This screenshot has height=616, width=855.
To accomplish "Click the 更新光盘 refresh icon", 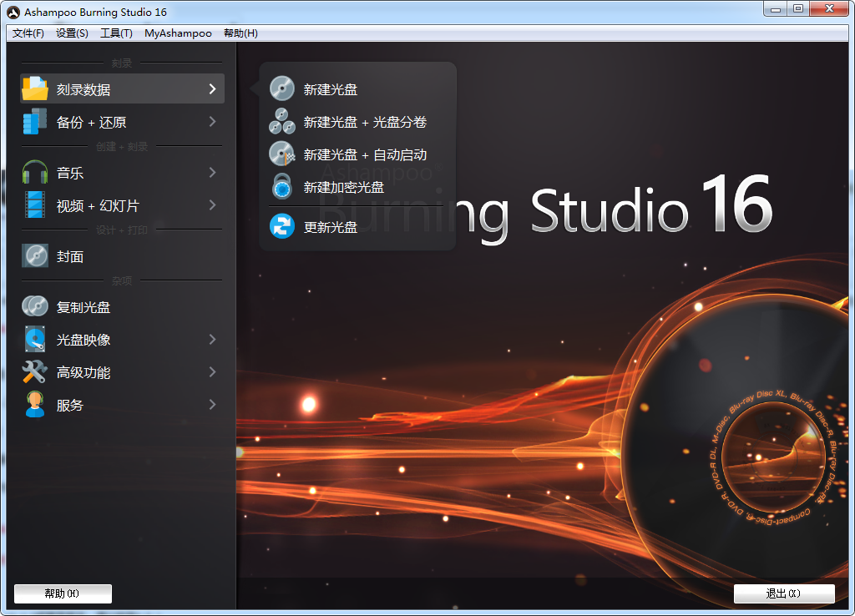I will (x=282, y=226).
